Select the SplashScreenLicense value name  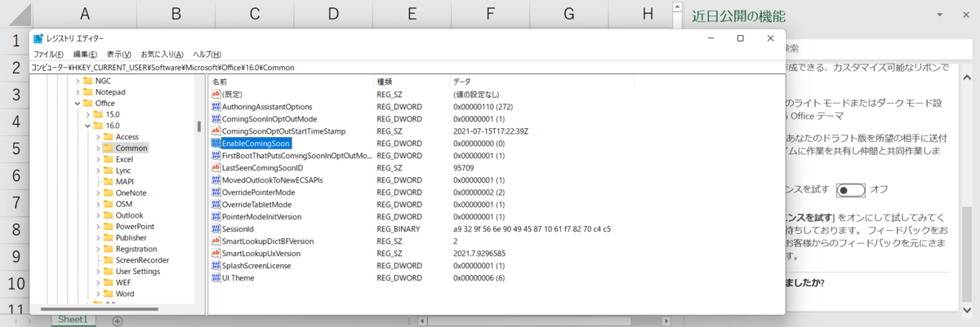click(x=258, y=266)
